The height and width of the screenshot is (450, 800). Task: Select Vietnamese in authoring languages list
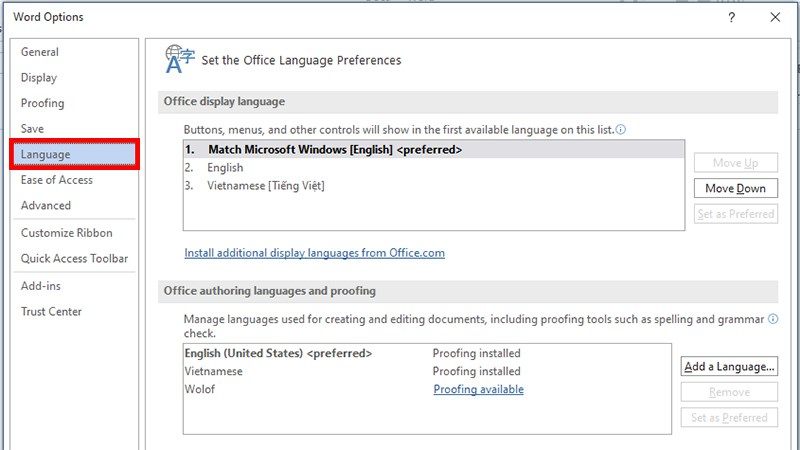pyautogui.click(x=427, y=371)
